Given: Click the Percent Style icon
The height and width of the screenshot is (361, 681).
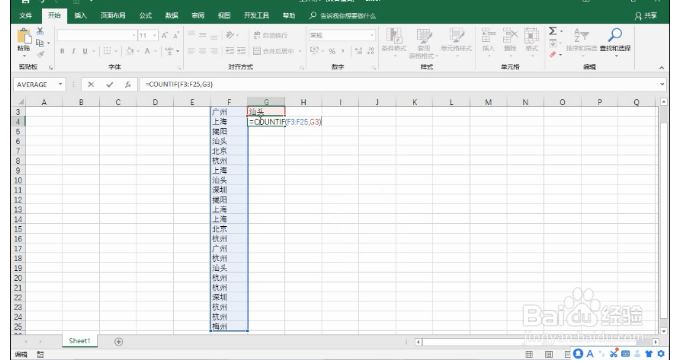Looking at the screenshot, I should 332,51.
